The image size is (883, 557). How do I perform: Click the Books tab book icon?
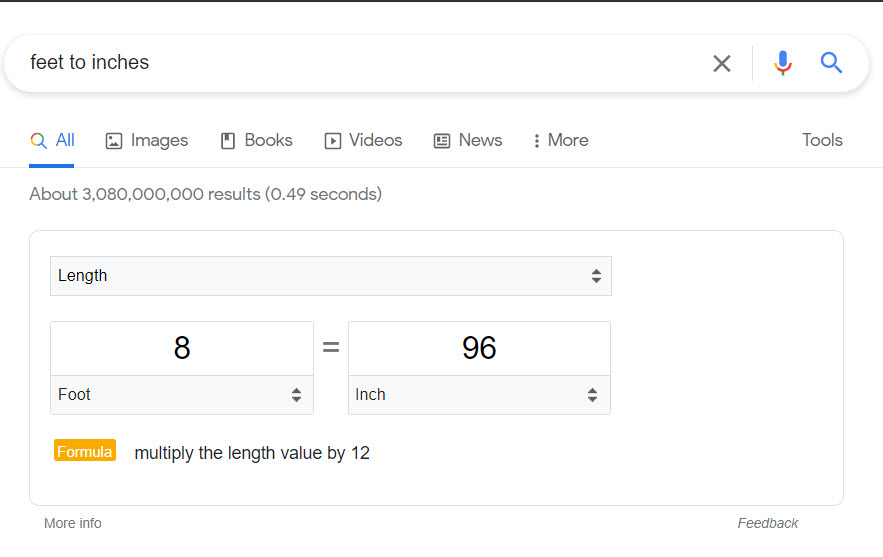[x=228, y=141]
